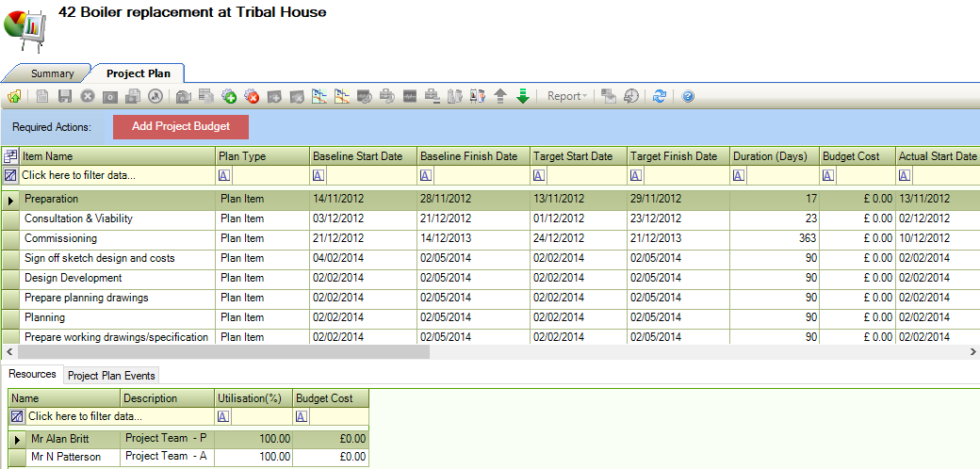The width and height of the screenshot is (980, 469).
Task: Sort by the Baseline Start Date column header
Action: click(363, 156)
